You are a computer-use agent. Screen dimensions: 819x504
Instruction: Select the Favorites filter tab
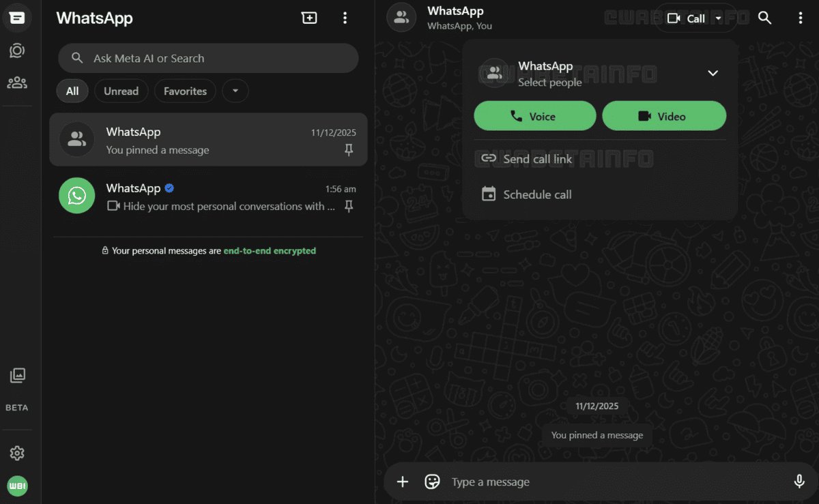click(185, 91)
